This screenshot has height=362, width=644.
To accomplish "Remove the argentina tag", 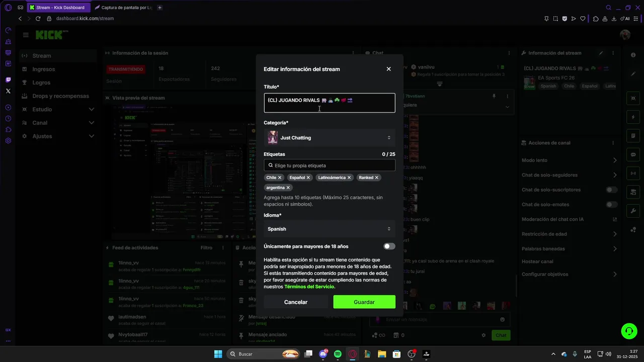I will [288, 188].
